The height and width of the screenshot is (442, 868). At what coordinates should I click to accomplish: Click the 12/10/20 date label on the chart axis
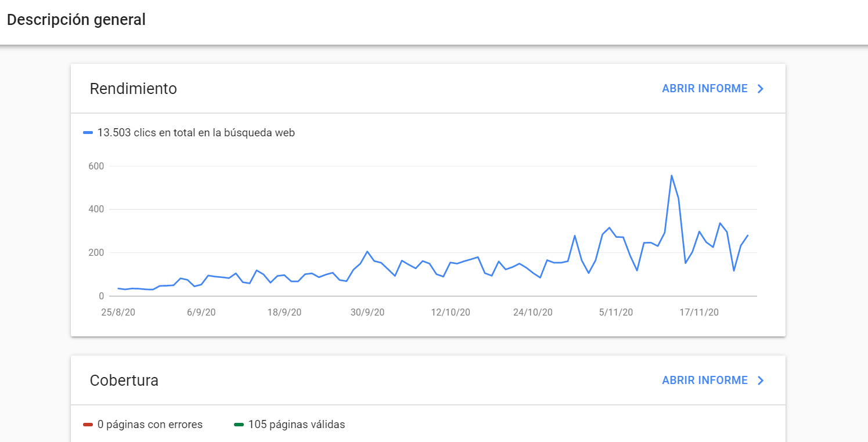[451, 312]
